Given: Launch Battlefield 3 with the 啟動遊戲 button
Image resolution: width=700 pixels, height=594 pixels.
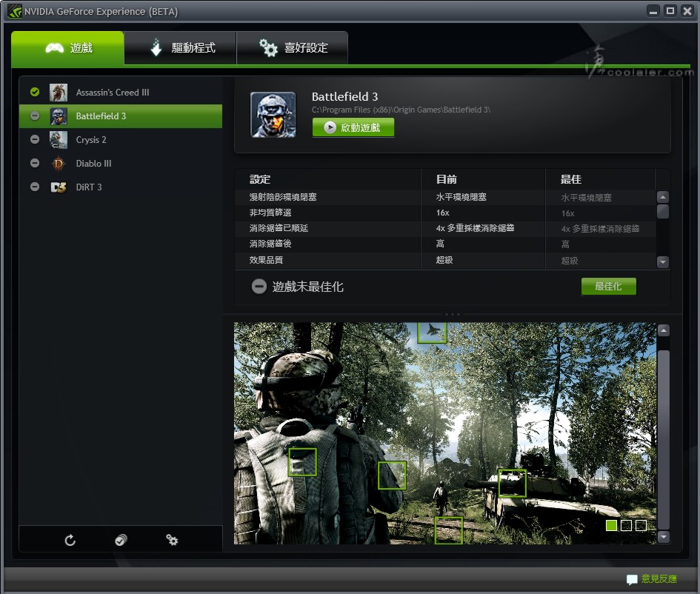Looking at the screenshot, I should click(x=353, y=127).
